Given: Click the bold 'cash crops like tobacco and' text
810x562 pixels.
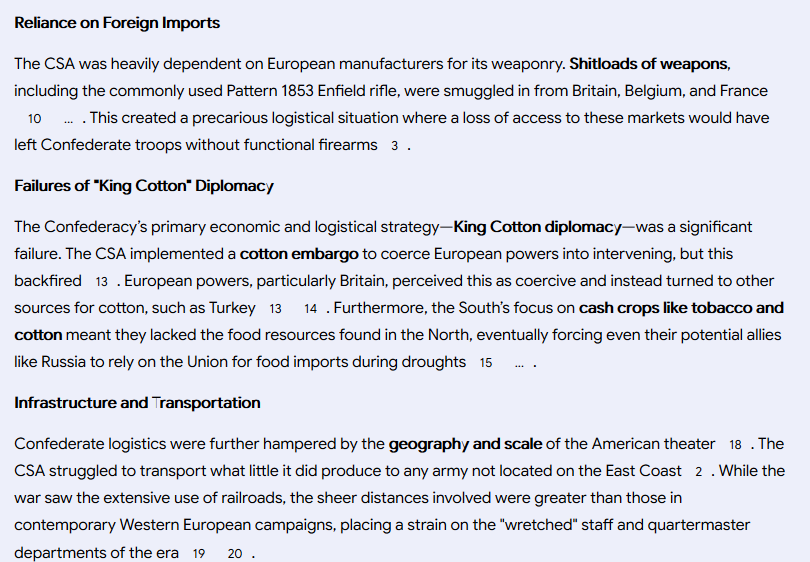Looking at the screenshot, I should 681,308.
